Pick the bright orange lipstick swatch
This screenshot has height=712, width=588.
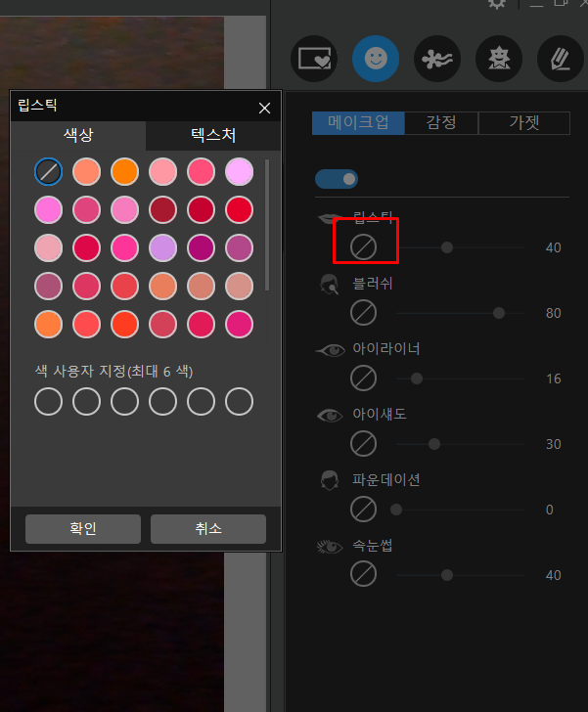[x=124, y=172]
